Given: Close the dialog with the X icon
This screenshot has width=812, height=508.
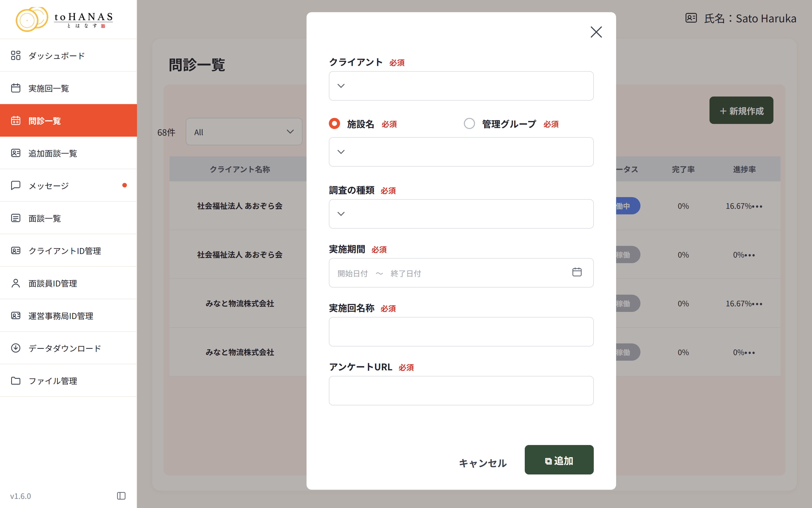Looking at the screenshot, I should [x=596, y=32].
